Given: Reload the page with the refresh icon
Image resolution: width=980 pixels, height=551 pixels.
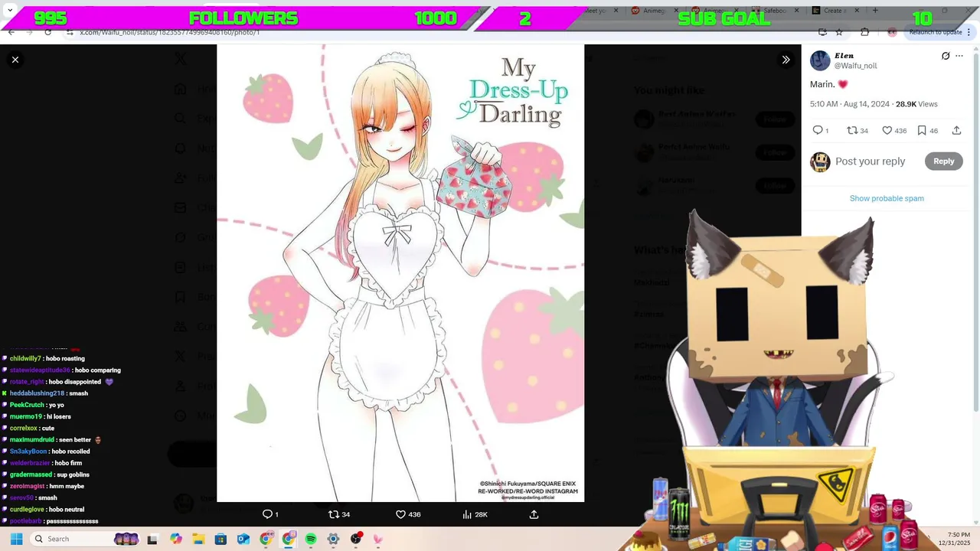Looking at the screenshot, I should tap(48, 32).
